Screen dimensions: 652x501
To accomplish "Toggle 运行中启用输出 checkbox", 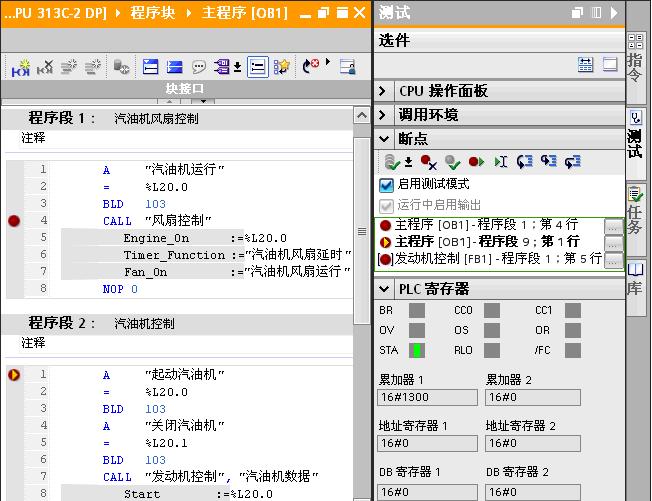I will [386, 206].
